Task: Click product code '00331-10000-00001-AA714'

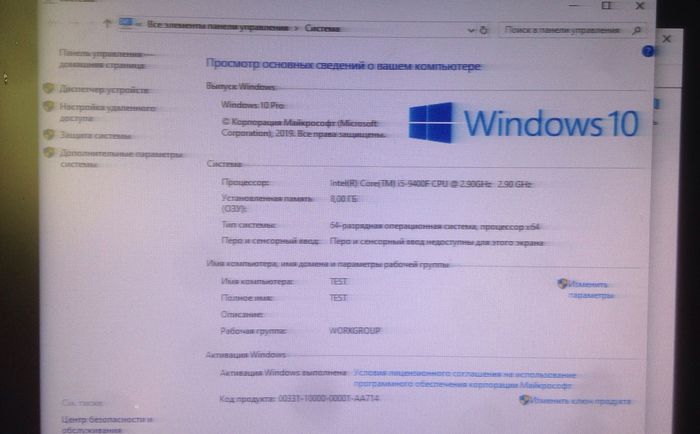Action: (329, 398)
